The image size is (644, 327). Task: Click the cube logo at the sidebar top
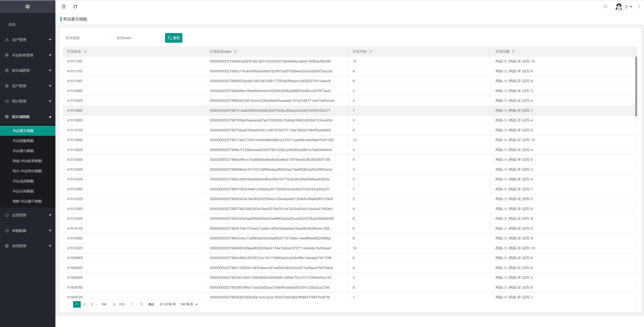coord(28,7)
